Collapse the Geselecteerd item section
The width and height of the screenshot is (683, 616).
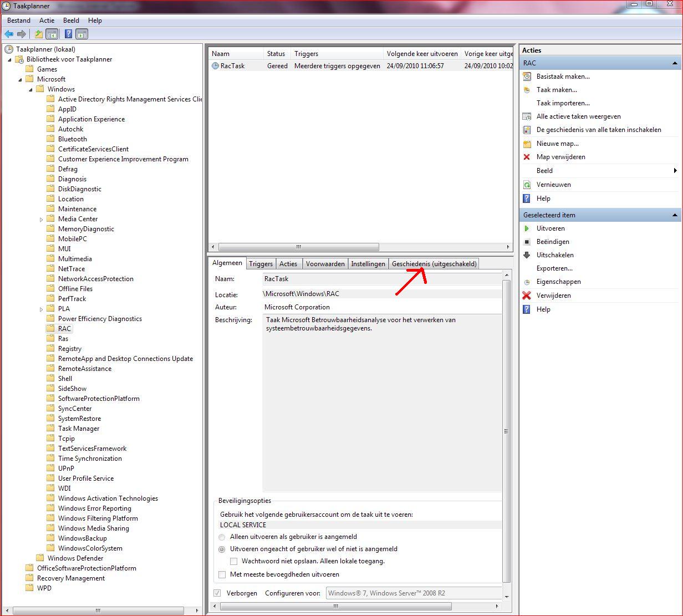click(x=675, y=215)
